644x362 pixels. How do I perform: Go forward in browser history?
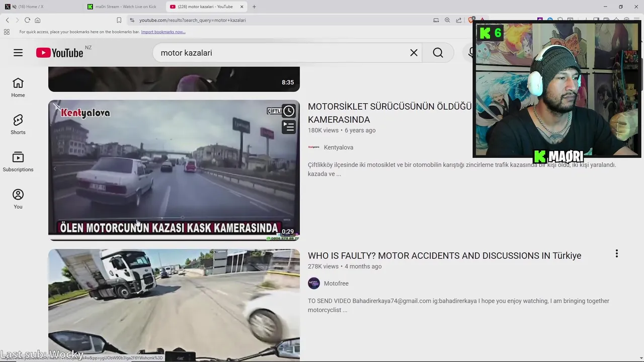coord(17,20)
